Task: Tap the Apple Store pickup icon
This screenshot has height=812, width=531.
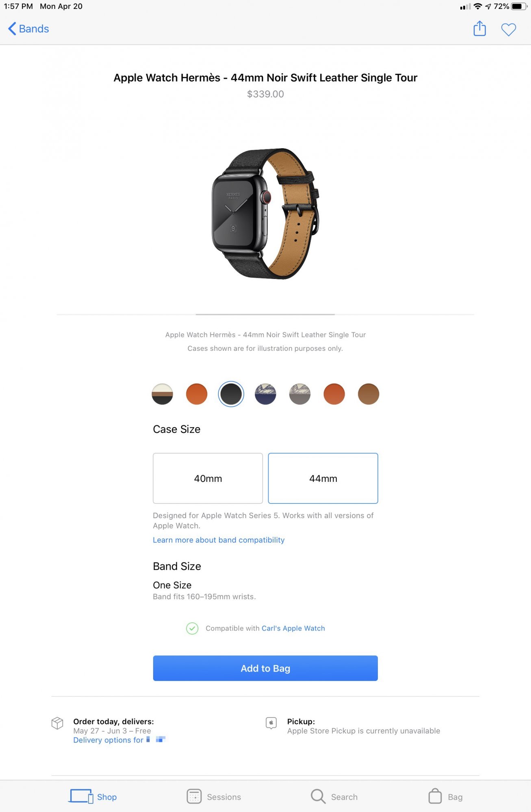Action: (271, 723)
